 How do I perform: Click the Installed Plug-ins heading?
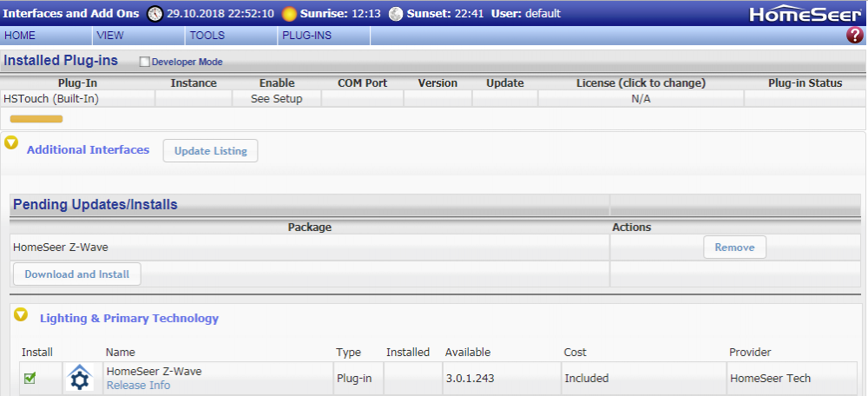[x=61, y=61]
